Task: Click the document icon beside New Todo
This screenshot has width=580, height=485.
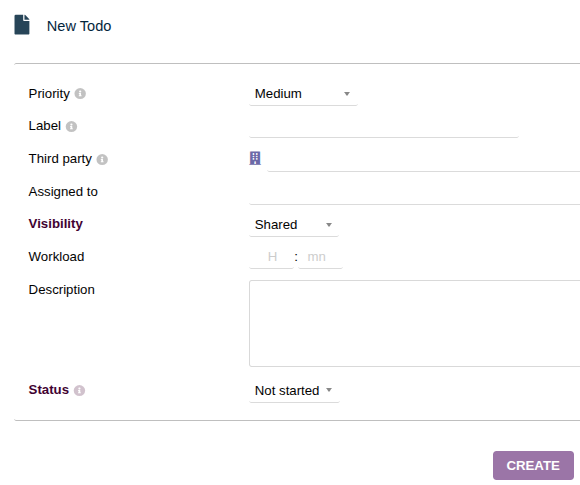Action: pyautogui.click(x=22, y=25)
